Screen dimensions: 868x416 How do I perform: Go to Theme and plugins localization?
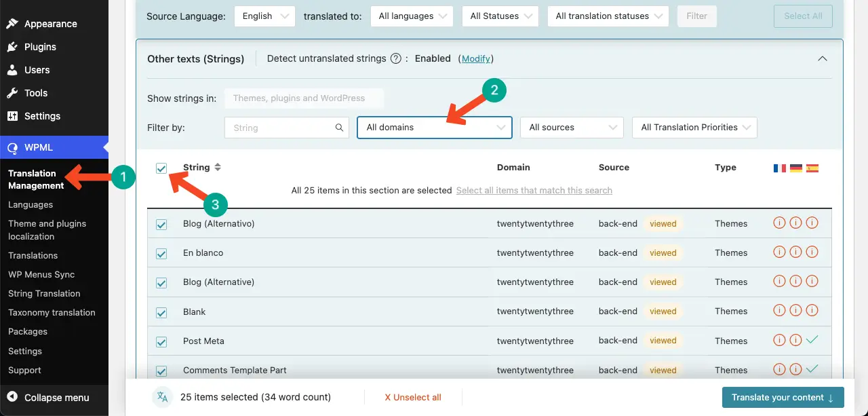[x=47, y=230]
